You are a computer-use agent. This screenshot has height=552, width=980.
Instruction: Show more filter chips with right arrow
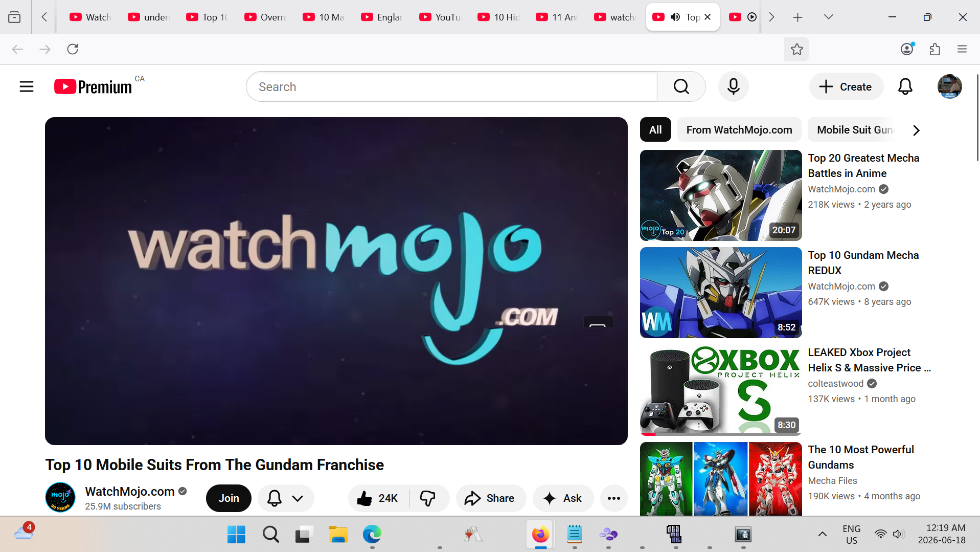coord(916,130)
